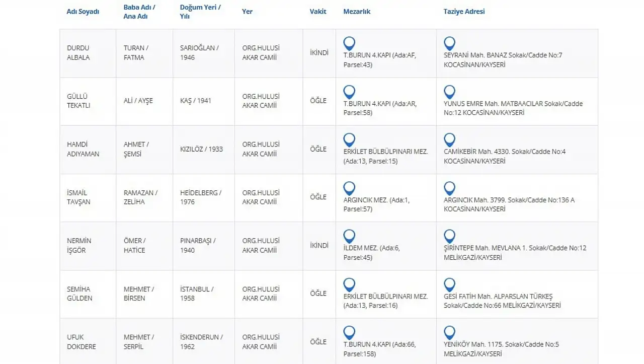This screenshot has height=364, width=644.
Task: Open condolence address pin for Ufuk Dokdere
Action: point(450,332)
